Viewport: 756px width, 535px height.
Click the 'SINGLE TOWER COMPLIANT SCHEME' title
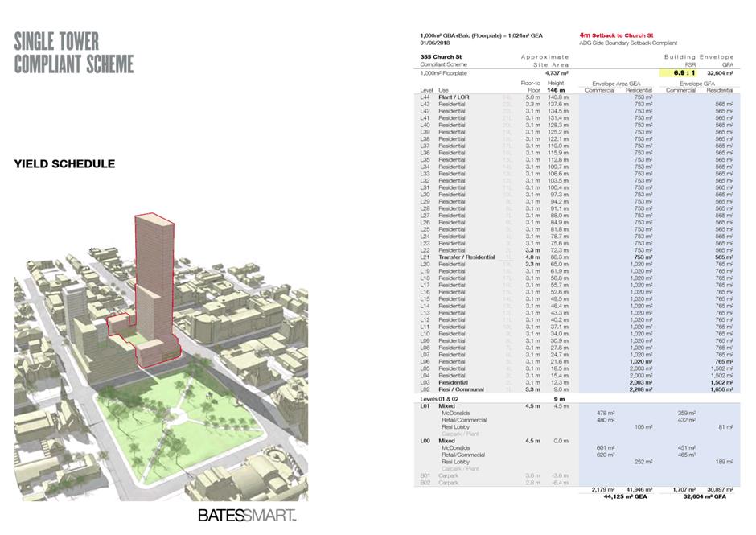(x=74, y=53)
